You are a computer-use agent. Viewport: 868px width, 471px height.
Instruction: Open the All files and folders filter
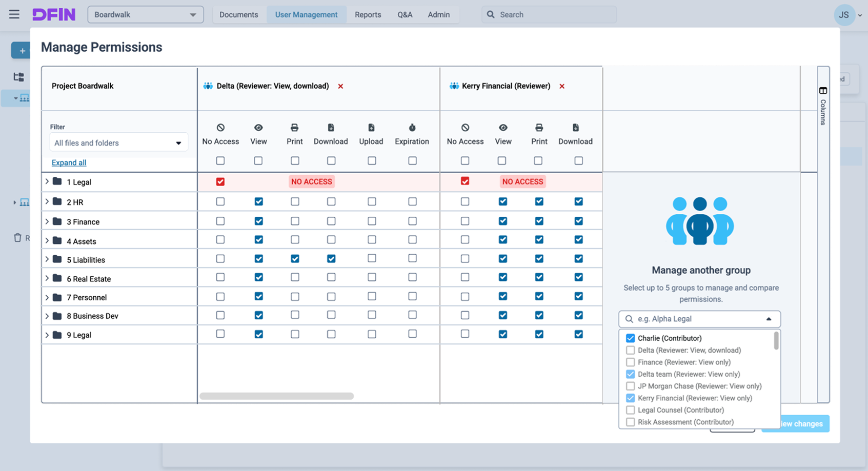[118, 143]
